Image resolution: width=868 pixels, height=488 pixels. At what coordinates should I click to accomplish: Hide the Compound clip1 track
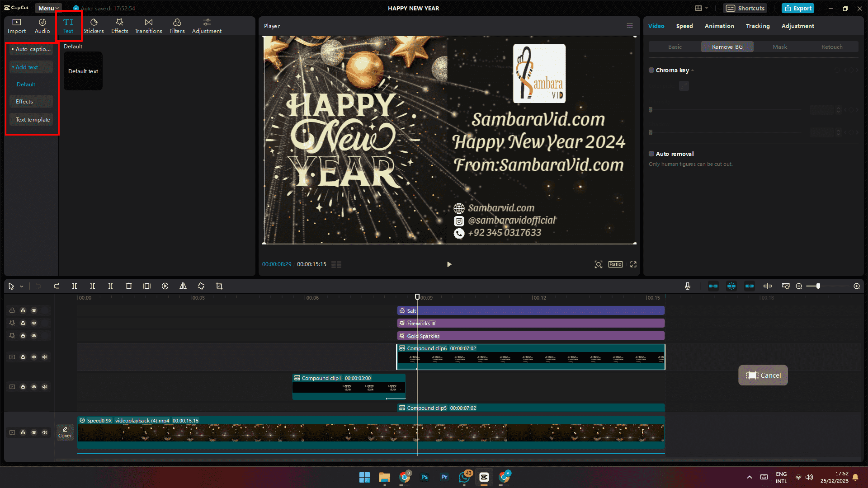click(34, 387)
